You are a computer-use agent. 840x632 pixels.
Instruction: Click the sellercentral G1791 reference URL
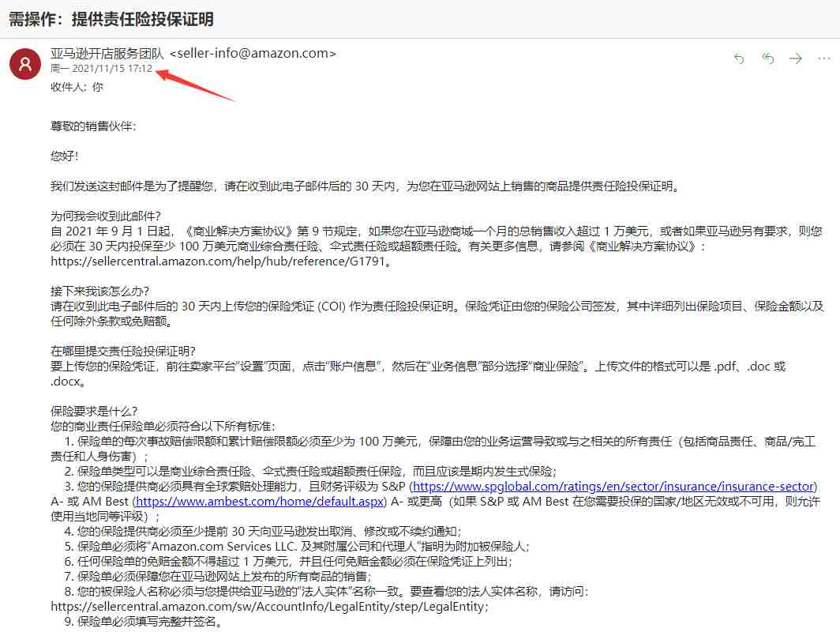coord(218,261)
